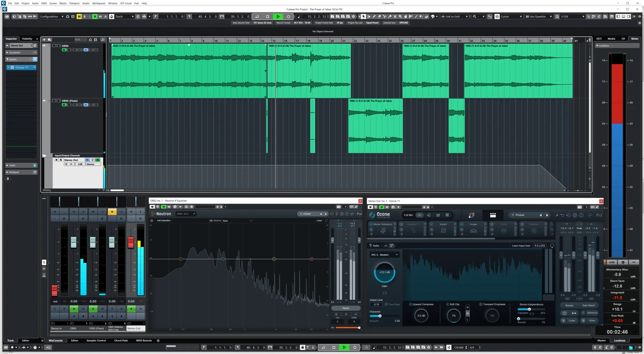Viewport: 644px width, 354px height.
Task: Click the Ozone settings gear icon
Action: 575,215
